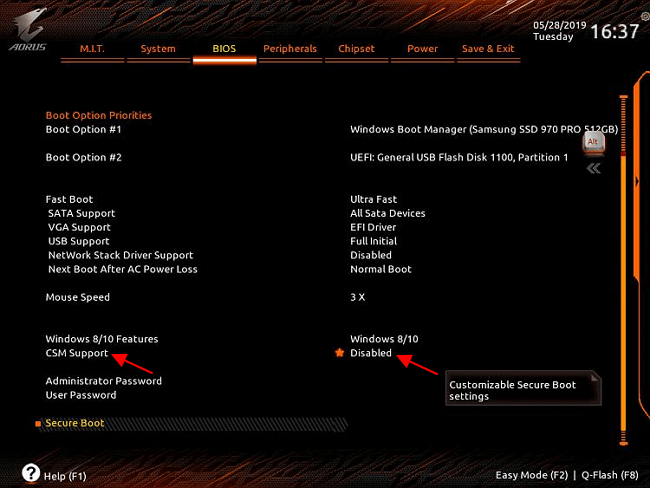Viewport: 650px width, 488px height.
Task: Click the orange vertical scrollbar
Action: coord(623,270)
